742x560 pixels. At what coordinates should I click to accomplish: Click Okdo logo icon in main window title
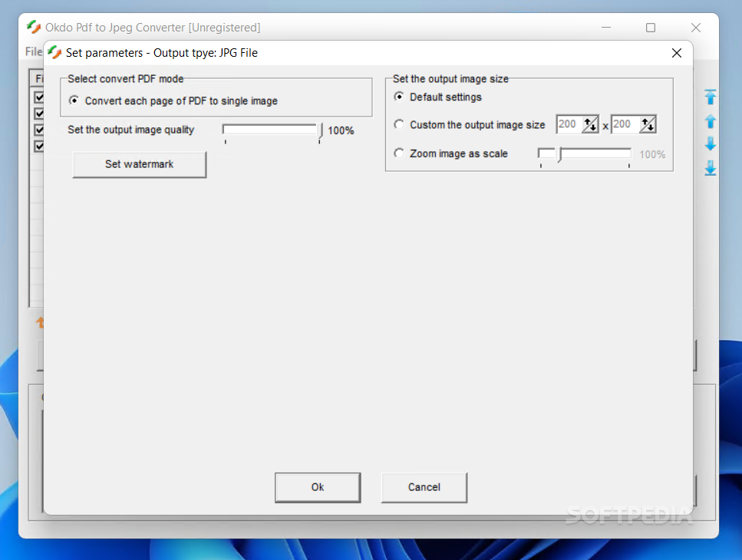[34, 27]
